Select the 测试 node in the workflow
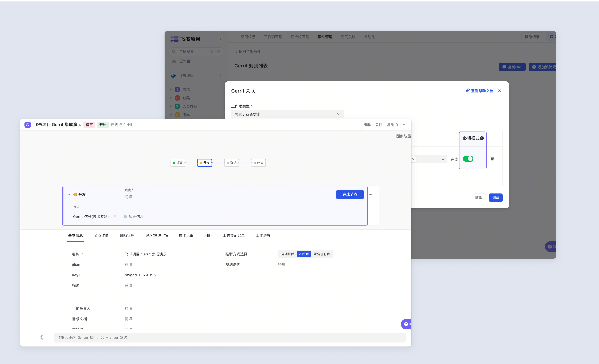Screen dimensions: 599x364 (x=231, y=163)
